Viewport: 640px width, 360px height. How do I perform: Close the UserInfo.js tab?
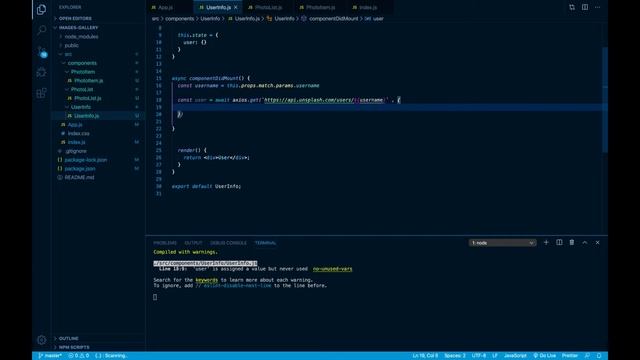pos(236,7)
